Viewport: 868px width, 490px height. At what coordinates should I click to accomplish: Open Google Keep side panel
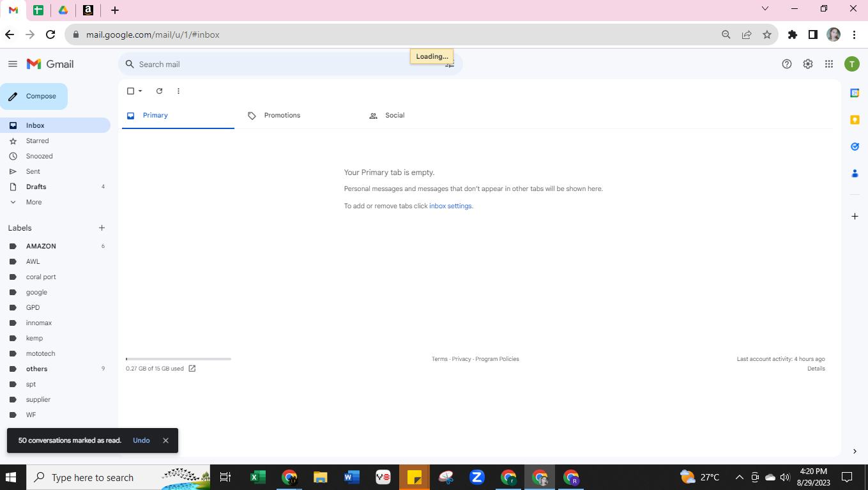[855, 120]
